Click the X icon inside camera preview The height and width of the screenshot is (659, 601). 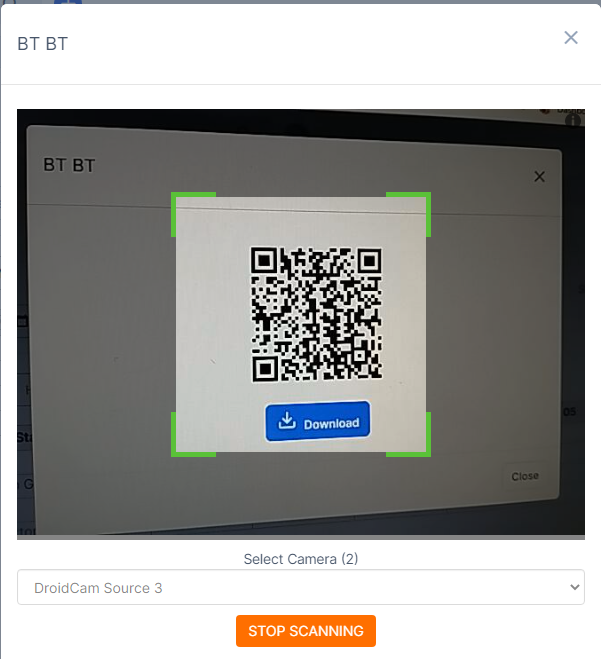(540, 177)
